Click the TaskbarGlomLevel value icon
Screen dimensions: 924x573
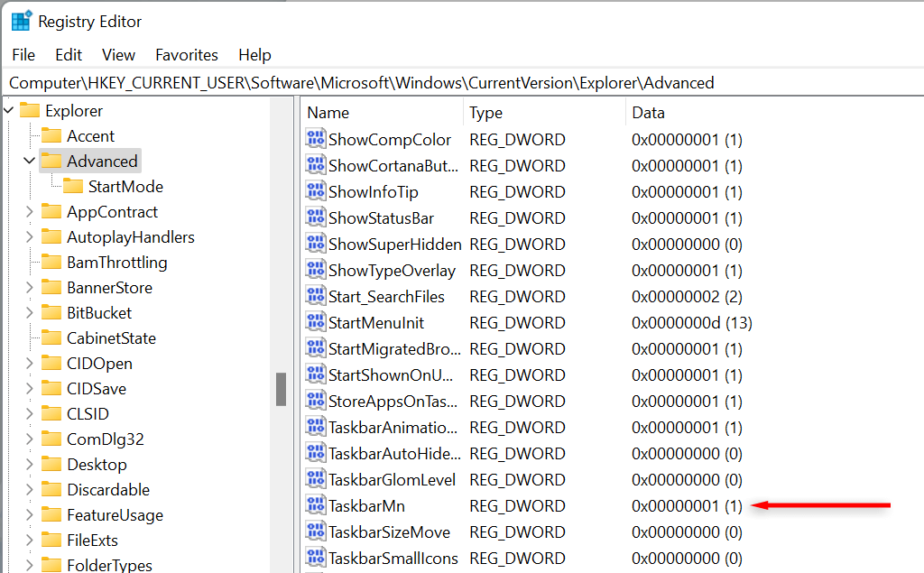tap(316, 479)
